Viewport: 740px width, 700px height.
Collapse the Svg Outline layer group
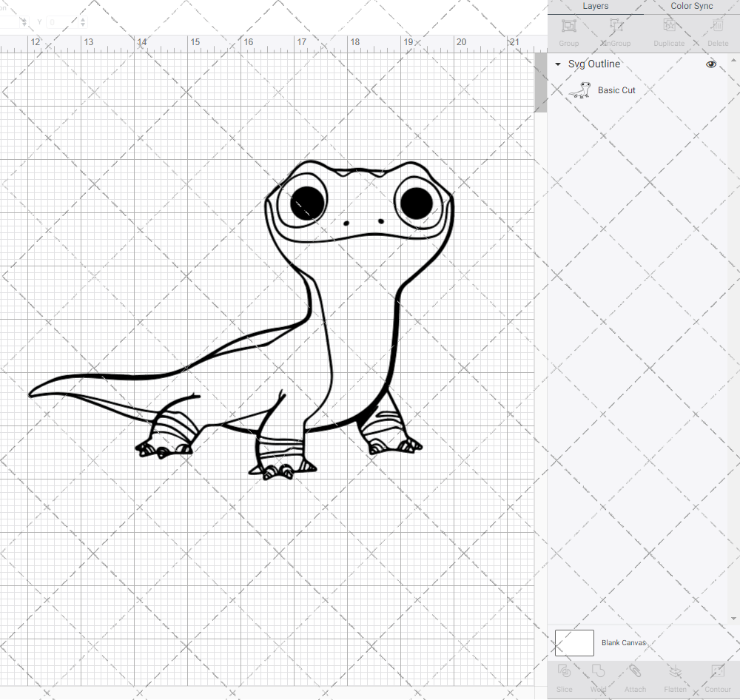(x=557, y=64)
